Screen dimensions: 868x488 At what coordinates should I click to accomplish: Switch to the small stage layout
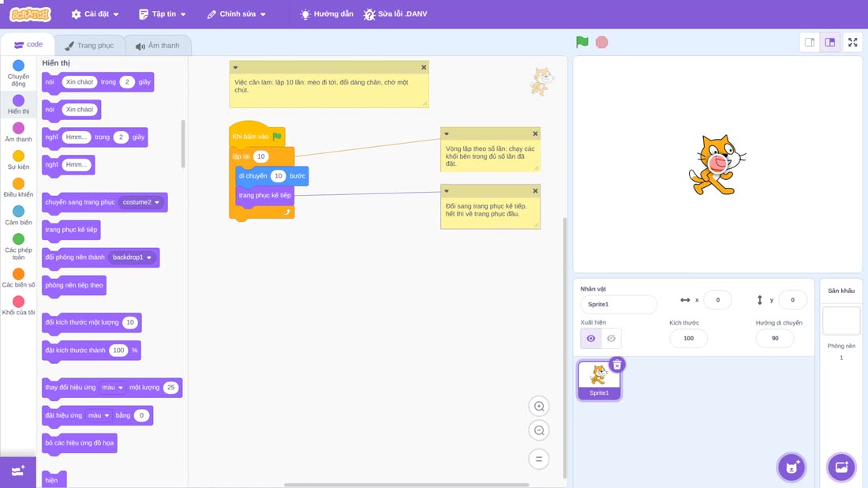[x=810, y=42]
